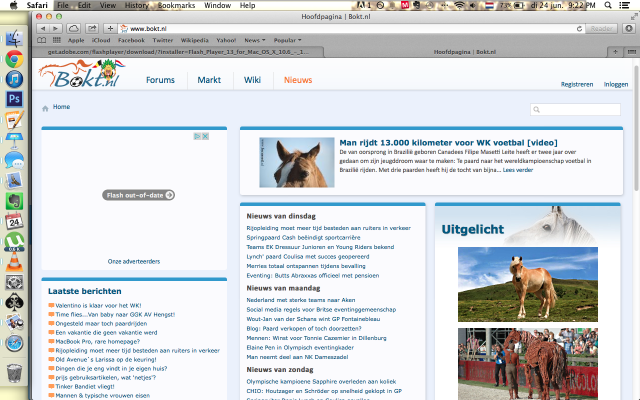The image size is (640, 400).
Task: Launch Photoshop from the Dock
Action: tap(14, 99)
